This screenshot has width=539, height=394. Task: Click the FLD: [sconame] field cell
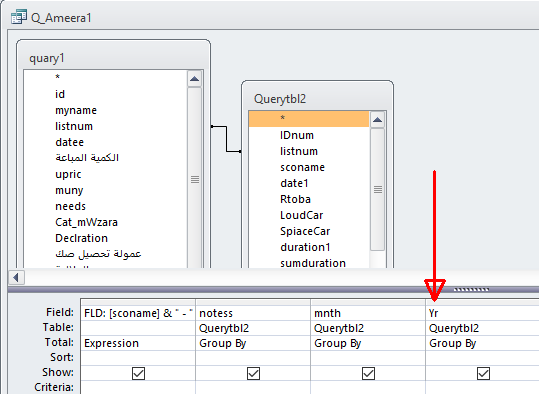point(138,313)
